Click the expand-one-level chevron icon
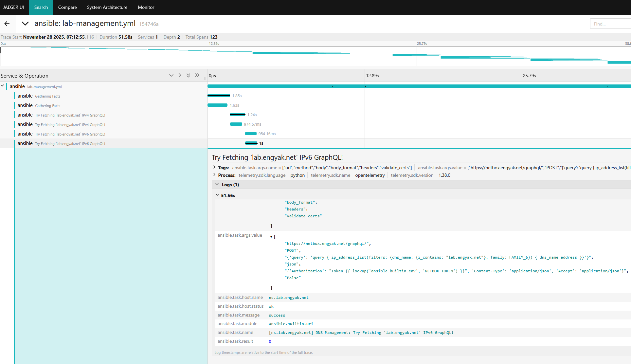Viewport: 631px width, 364px height. [180, 75]
